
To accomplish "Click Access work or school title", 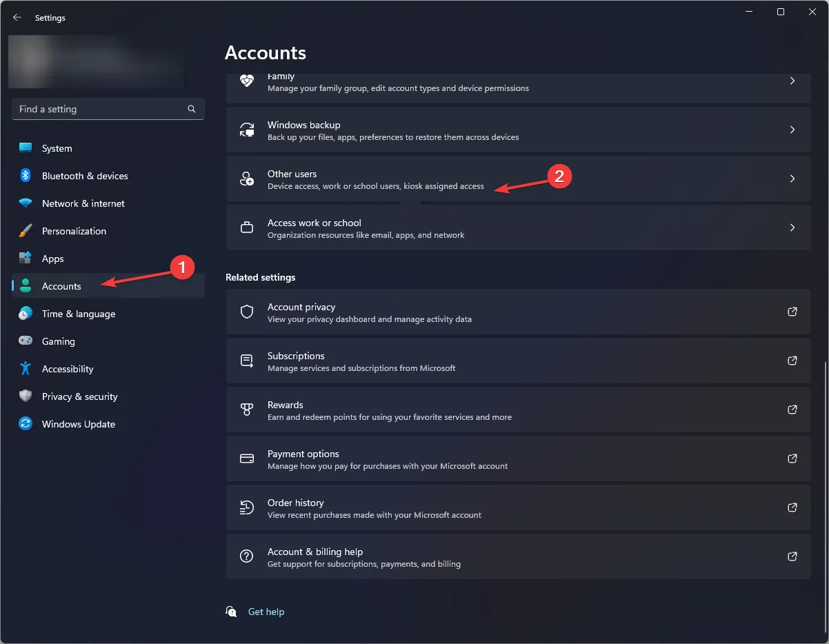I will pos(314,223).
